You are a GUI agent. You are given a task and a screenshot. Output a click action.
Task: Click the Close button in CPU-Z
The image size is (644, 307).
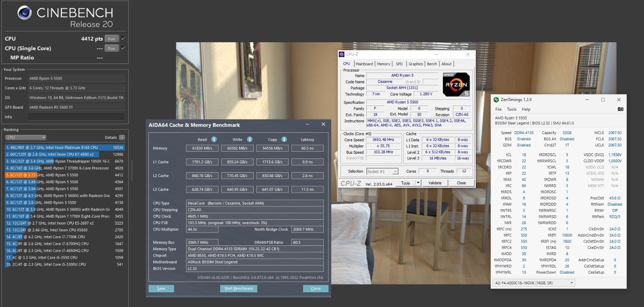point(461,183)
